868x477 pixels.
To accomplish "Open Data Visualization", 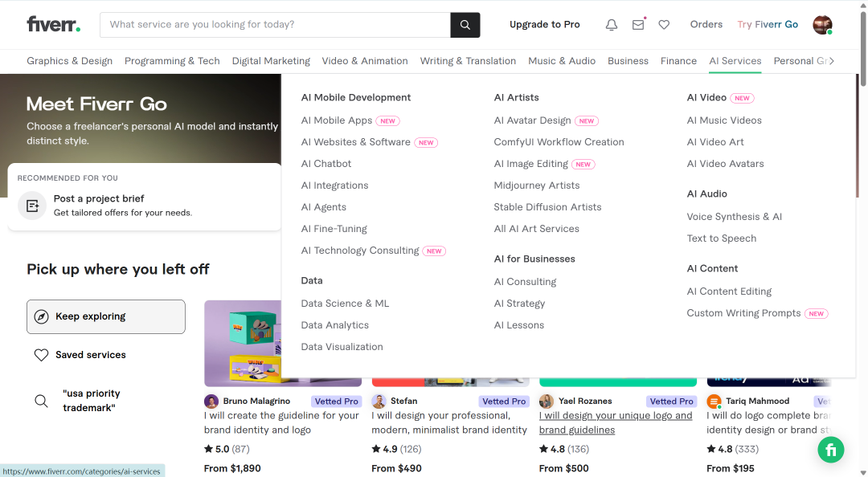I will (342, 346).
